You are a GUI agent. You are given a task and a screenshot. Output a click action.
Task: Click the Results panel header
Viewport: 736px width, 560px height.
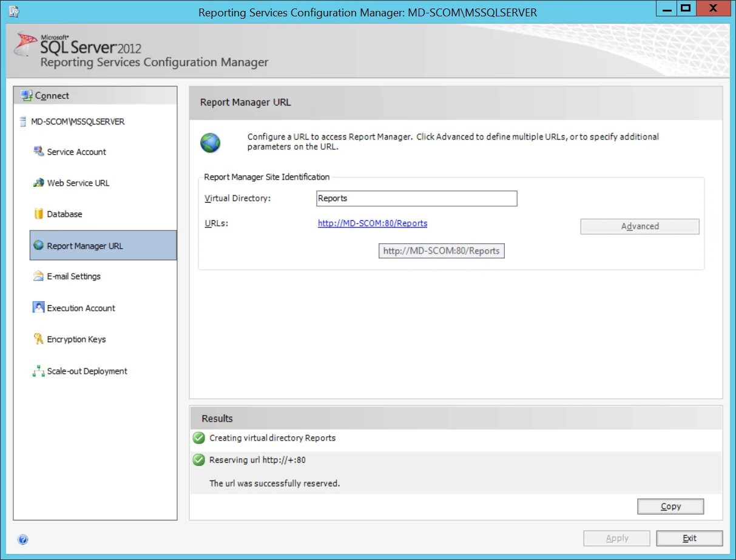click(x=456, y=418)
